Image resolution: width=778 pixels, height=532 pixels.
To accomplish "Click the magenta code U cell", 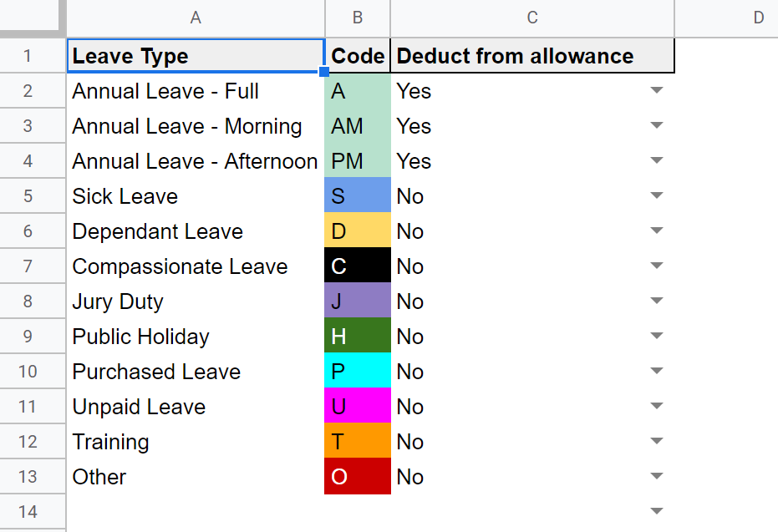I will point(357,407).
